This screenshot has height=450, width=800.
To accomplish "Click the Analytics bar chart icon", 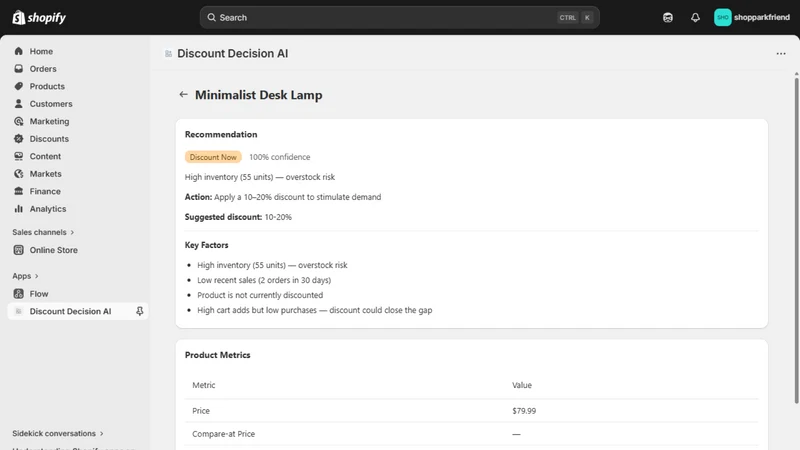I will tap(19, 209).
